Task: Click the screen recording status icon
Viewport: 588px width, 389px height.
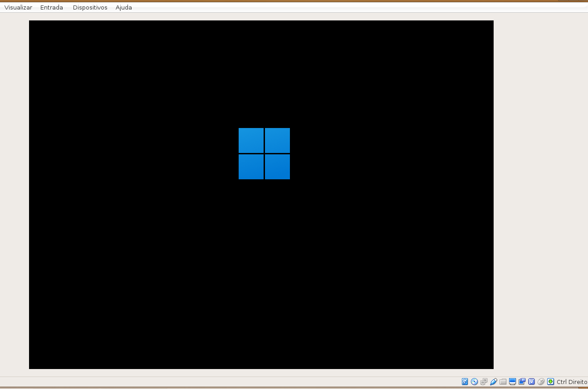Action: [x=522, y=382]
